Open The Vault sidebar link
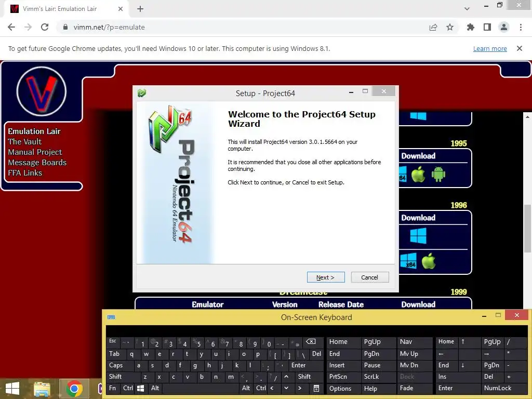 (25, 141)
